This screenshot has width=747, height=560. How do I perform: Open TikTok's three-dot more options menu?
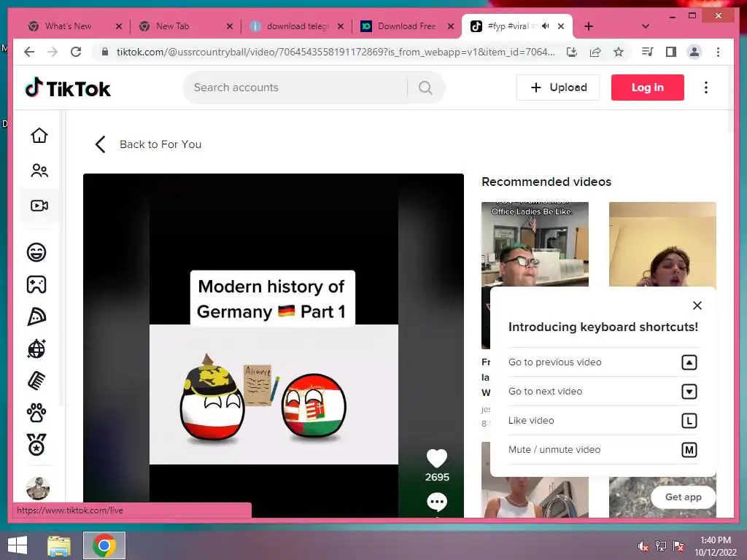706,87
